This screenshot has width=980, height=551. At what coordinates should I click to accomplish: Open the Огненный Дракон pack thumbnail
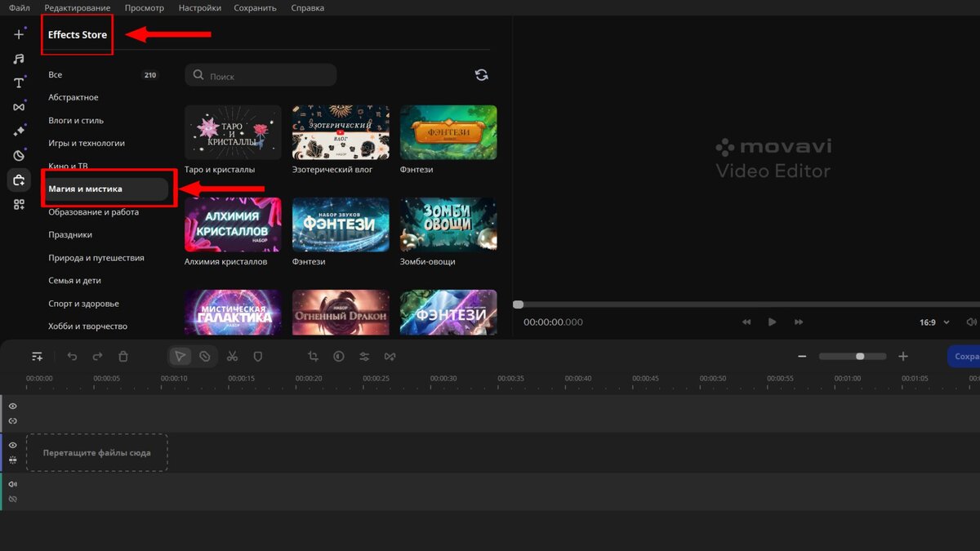click(341, 313)
